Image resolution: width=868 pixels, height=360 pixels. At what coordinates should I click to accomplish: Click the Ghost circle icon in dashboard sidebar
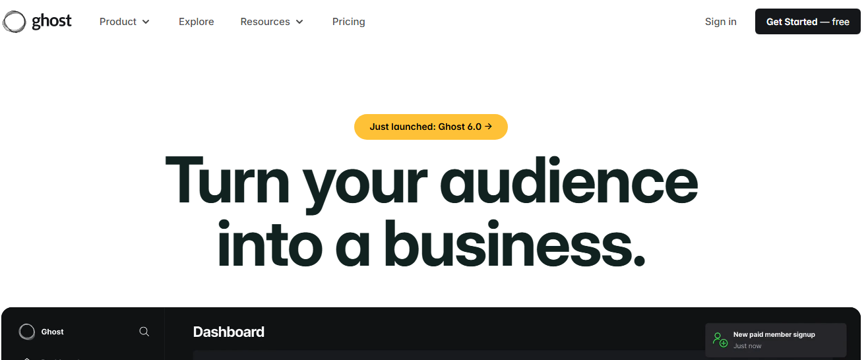[27, 332]
